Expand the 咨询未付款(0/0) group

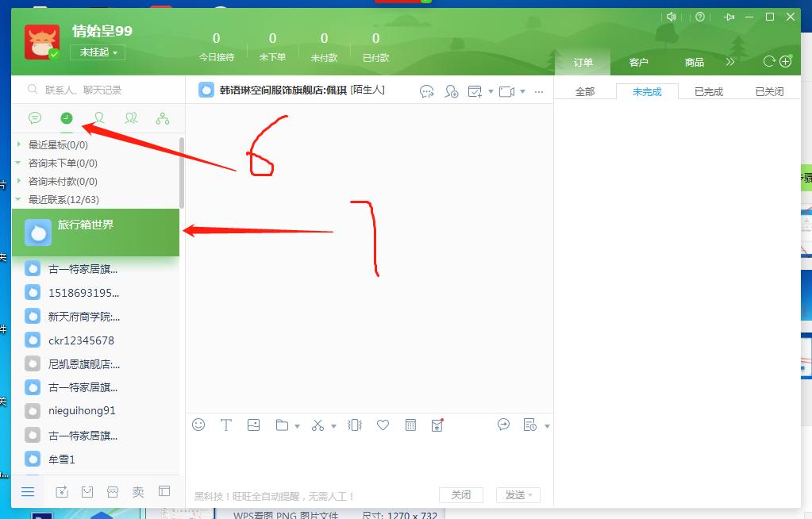[18, 181]
